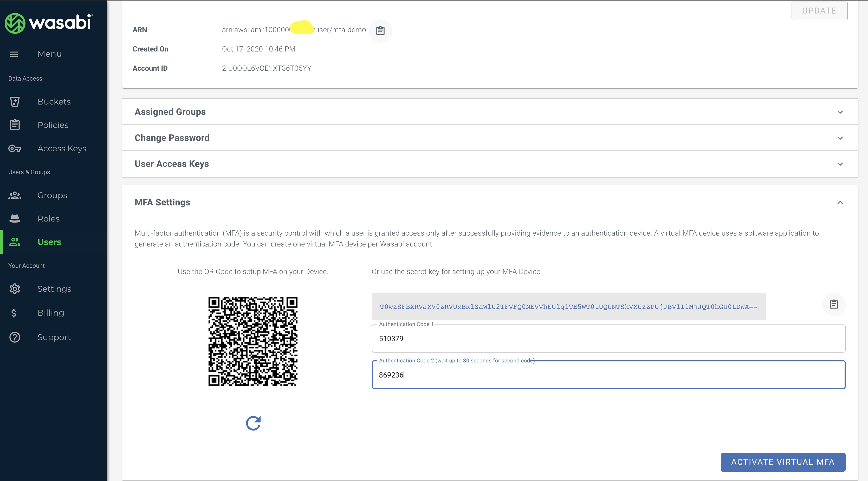Click the refresh/rotate icon below QR code
Screen dimensions: 868x481
pyautogui.click(x=254, y=423)
